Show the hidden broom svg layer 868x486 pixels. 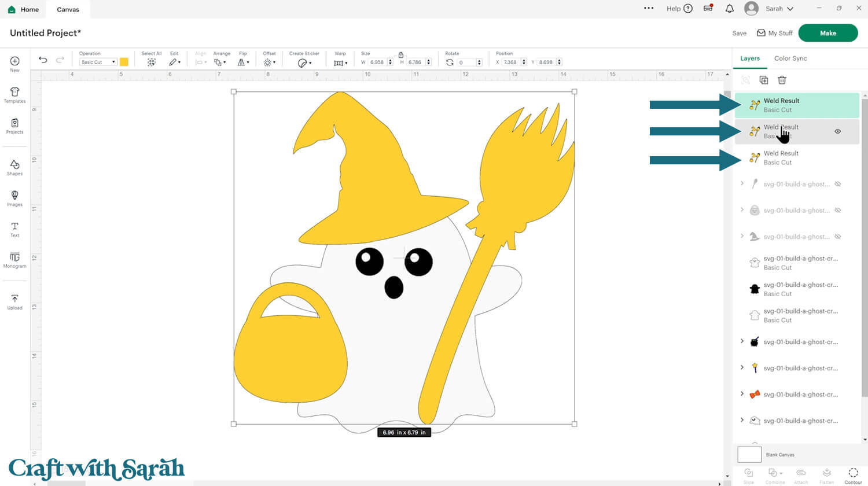click(x=837, y=184)
